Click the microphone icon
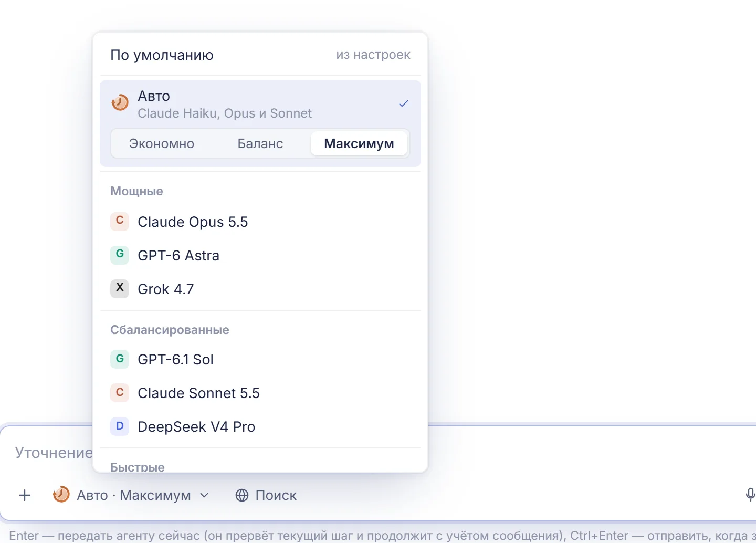The width and height of the screenshot is (756, 543). 750,495
